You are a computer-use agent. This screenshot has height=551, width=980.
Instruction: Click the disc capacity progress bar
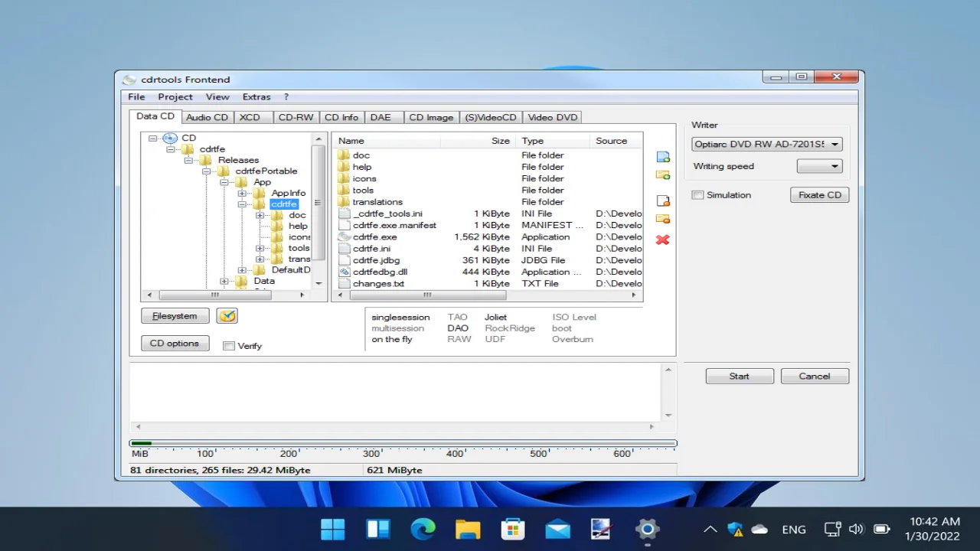point(403,443)
